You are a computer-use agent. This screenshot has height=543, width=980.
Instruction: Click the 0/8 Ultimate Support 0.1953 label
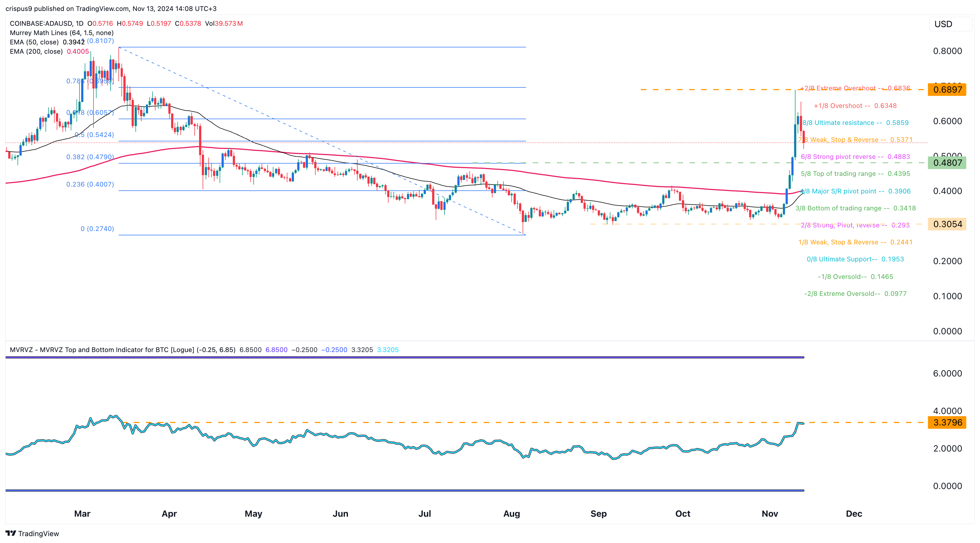coord(855,259)
